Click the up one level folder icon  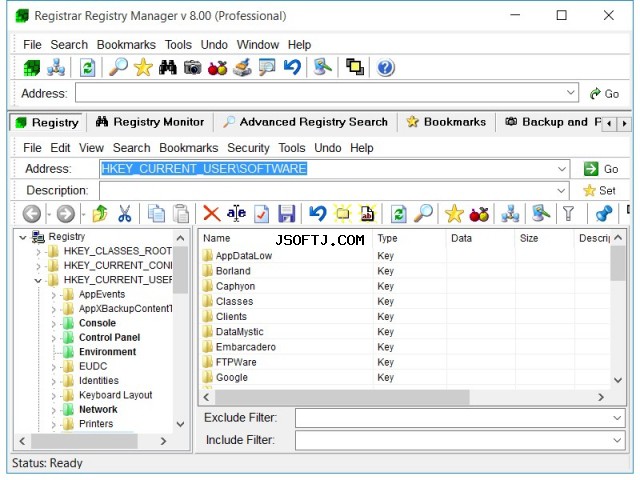point(100,213)
